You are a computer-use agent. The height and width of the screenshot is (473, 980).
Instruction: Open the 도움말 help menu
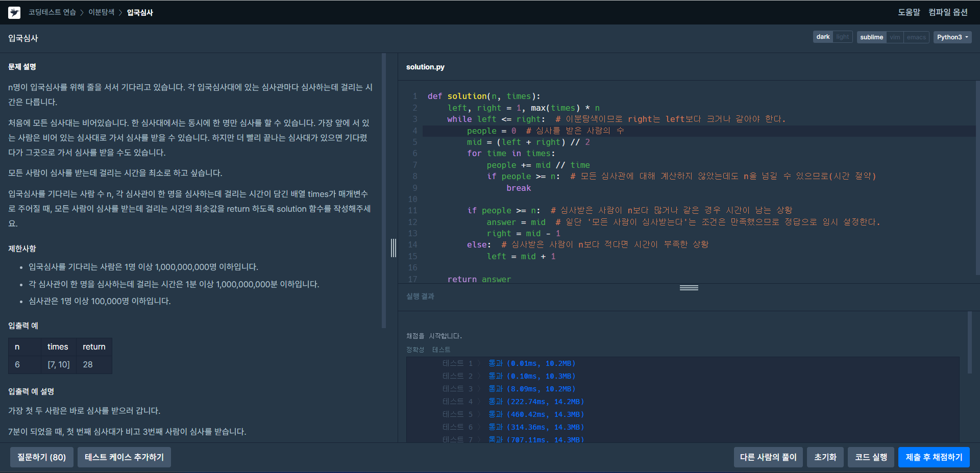(909, 12)
